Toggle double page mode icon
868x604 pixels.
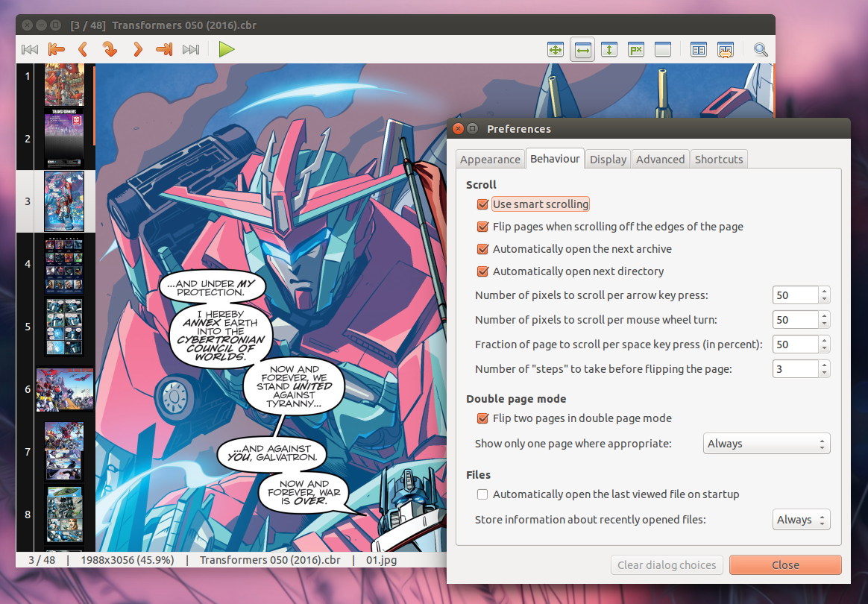coord(698,50)
